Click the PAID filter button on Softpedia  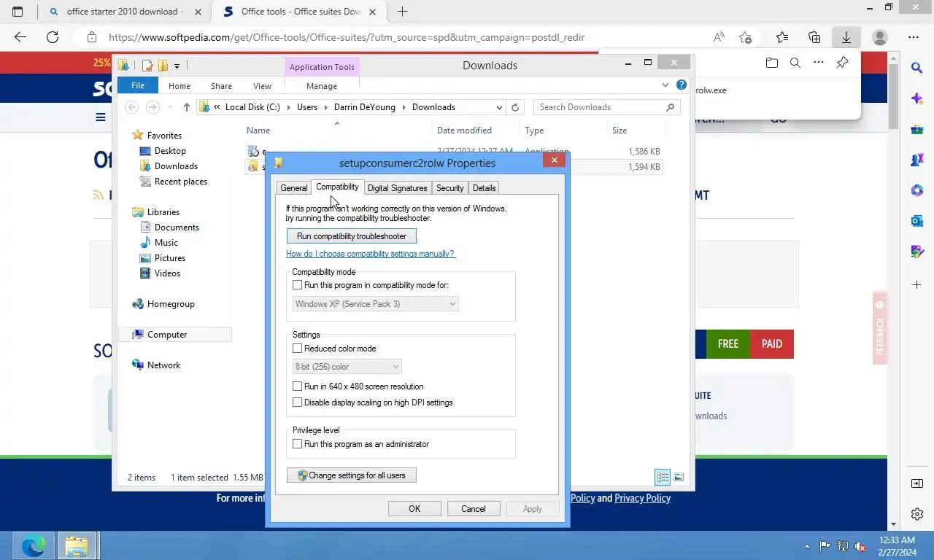tap(772, 344)
